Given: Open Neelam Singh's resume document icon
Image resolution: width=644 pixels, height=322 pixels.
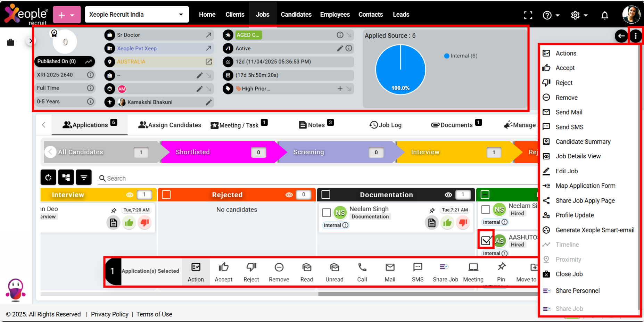Looking at the screenshot, I should [x=432, y=223].
